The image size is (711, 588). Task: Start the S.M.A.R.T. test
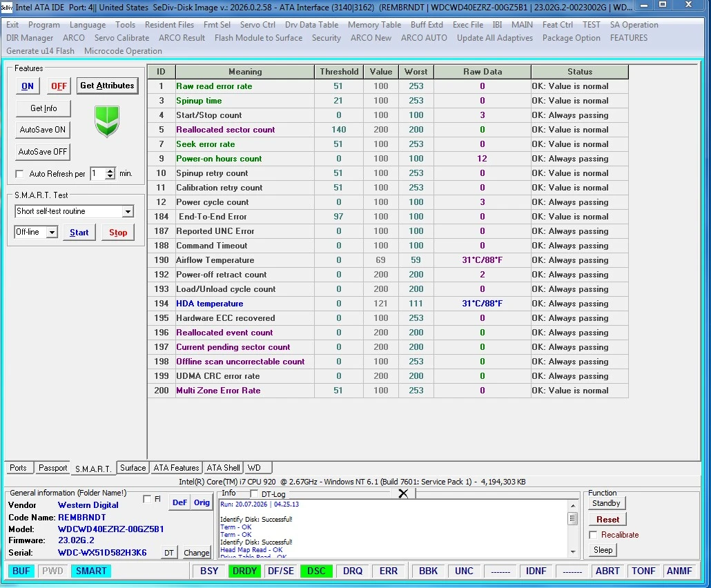79,233
